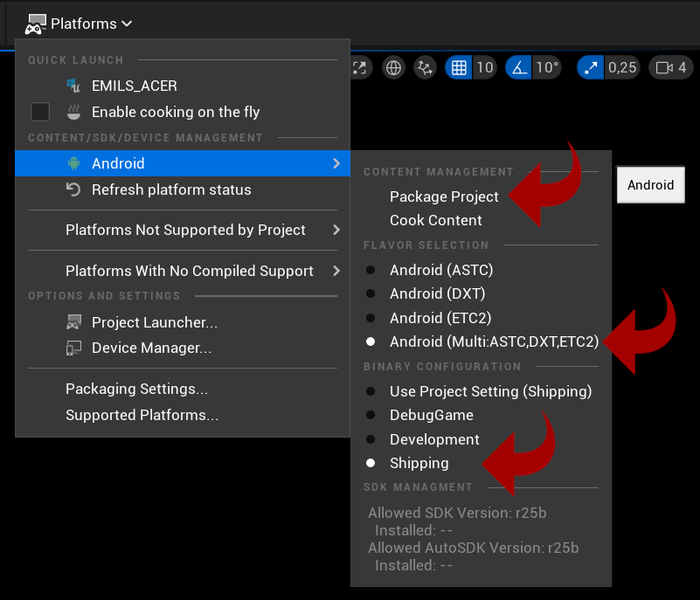
Task: Toggle scale snapping icon
Action: click(591, 68)
